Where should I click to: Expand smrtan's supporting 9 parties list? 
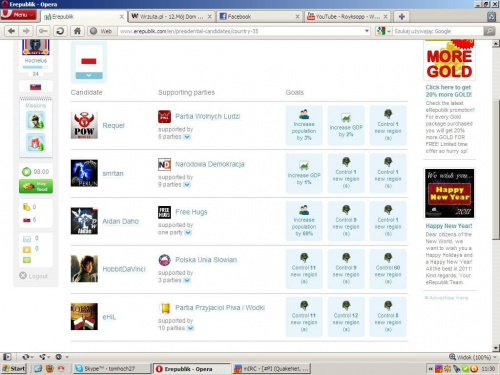coord(187,184)
